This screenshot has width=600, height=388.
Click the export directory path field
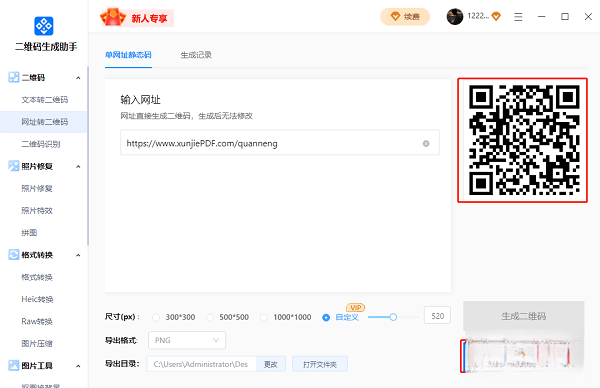pyautogui.click(x=201, y=364)
